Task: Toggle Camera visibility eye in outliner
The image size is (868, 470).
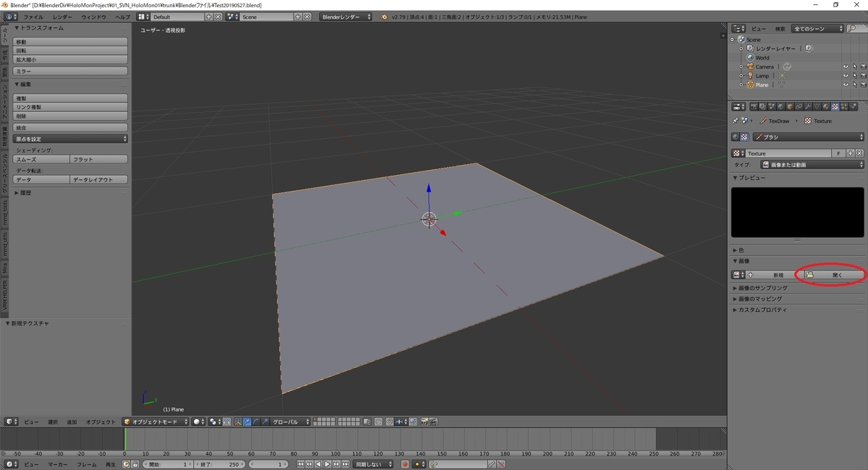Action: coord(846,67)
